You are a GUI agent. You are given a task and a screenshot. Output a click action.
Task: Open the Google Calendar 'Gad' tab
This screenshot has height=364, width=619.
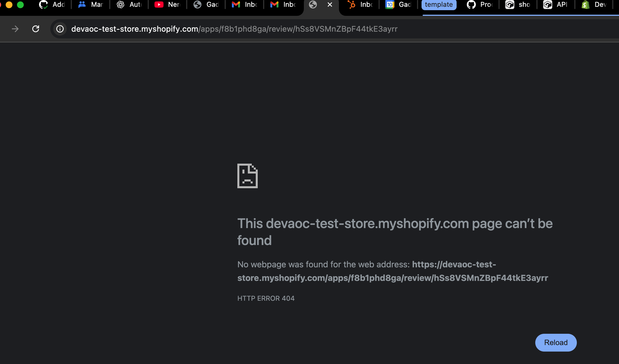pyautogui.click(x=399, y=5)
